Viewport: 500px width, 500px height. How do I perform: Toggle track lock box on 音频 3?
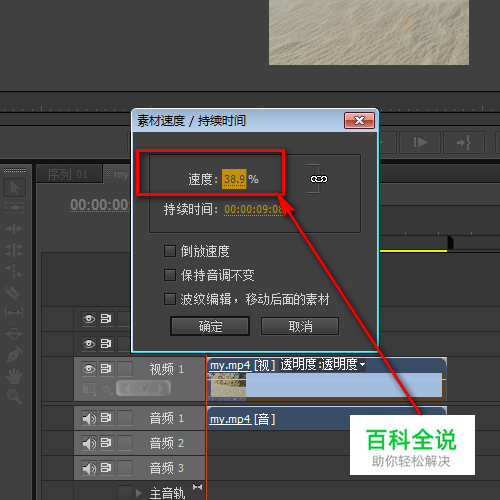click(x=125, y=468)
